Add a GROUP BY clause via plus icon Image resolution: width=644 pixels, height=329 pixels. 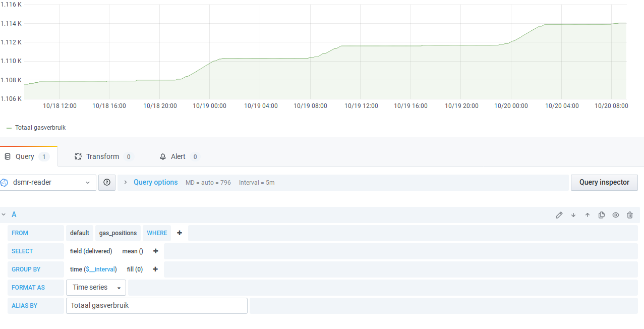[155, 269]
